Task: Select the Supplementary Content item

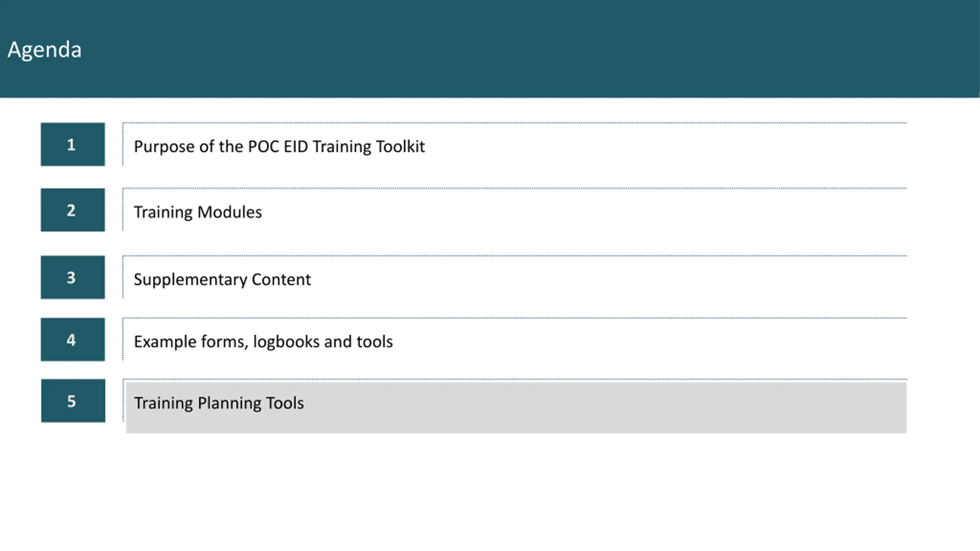Action: click(222, 280)
